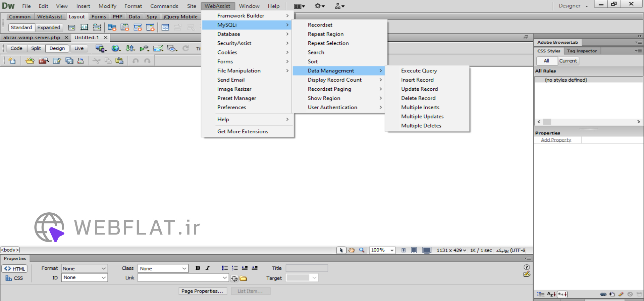Open a file with the Open folder icon

pyautogui.click(x=30, y=61)
